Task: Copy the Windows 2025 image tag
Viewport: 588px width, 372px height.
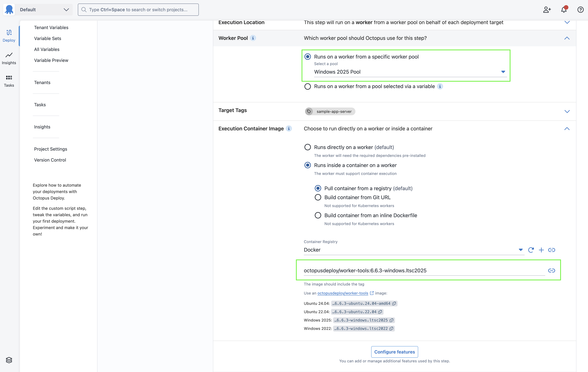Action: 391,320
